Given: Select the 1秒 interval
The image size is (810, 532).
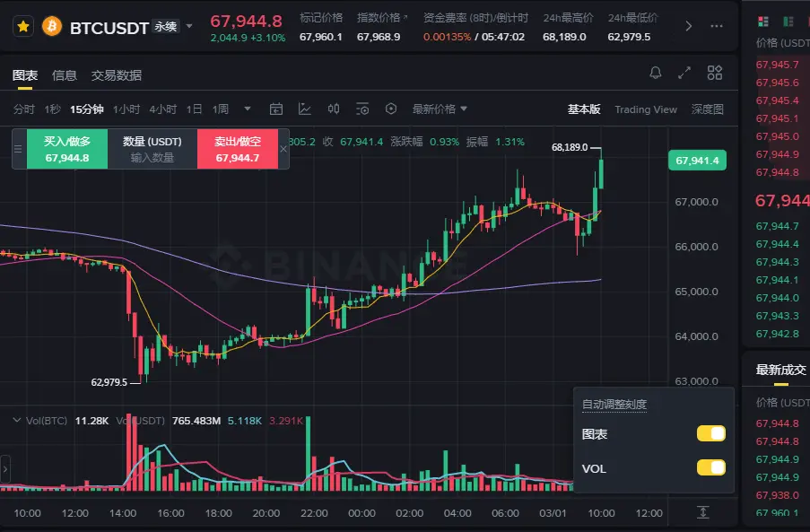Looking at the screenshot, I should (52, 109).
